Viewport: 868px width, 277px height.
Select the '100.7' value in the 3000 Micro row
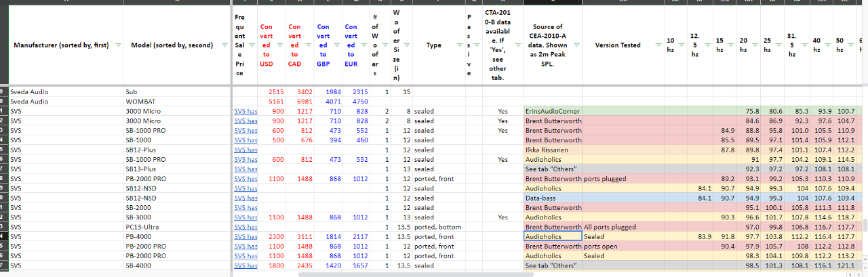[x=846, y=110]
